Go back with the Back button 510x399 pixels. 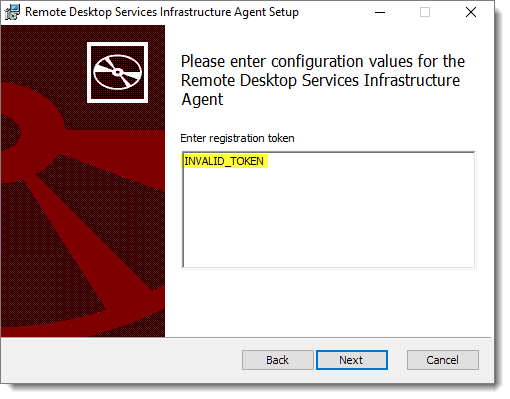coord(277,360)
